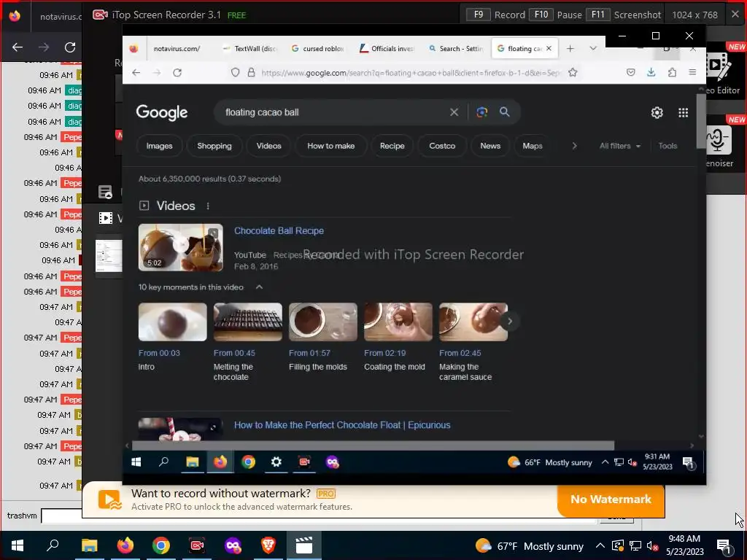Switch to the Officials inves tab

pos(387,49)
